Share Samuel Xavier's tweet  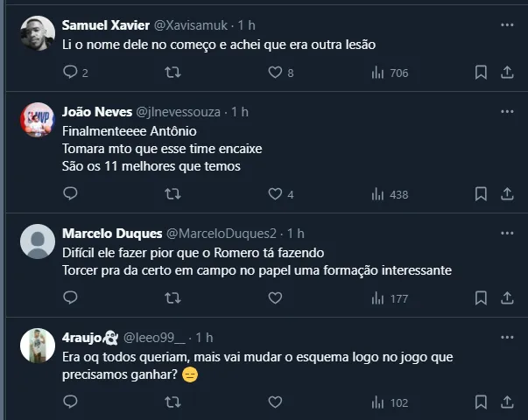pos(506,73)
